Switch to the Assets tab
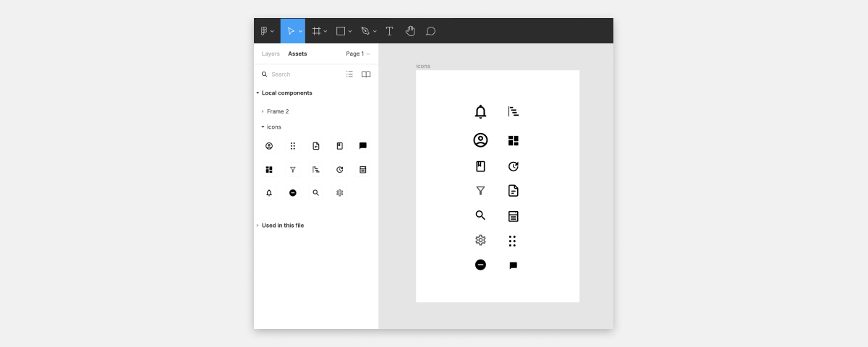868x347 pixels. point(297,53)
